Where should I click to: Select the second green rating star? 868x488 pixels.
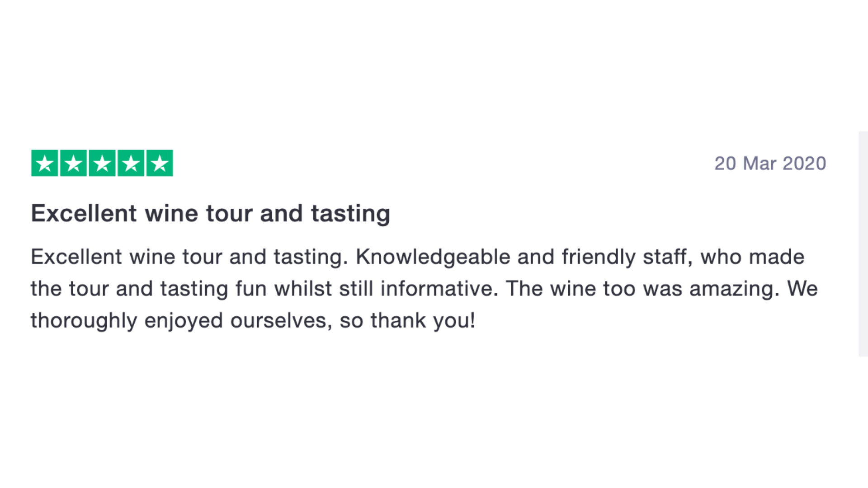[73, 163]
